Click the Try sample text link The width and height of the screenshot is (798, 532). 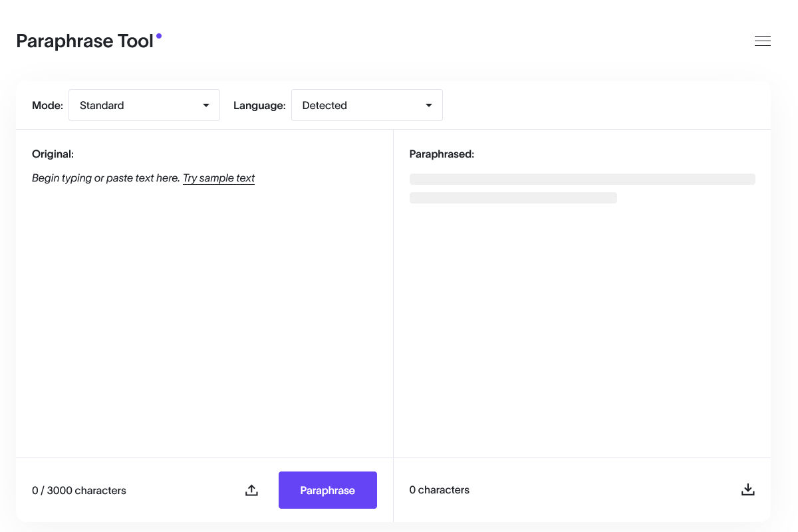tap(219, 178)
